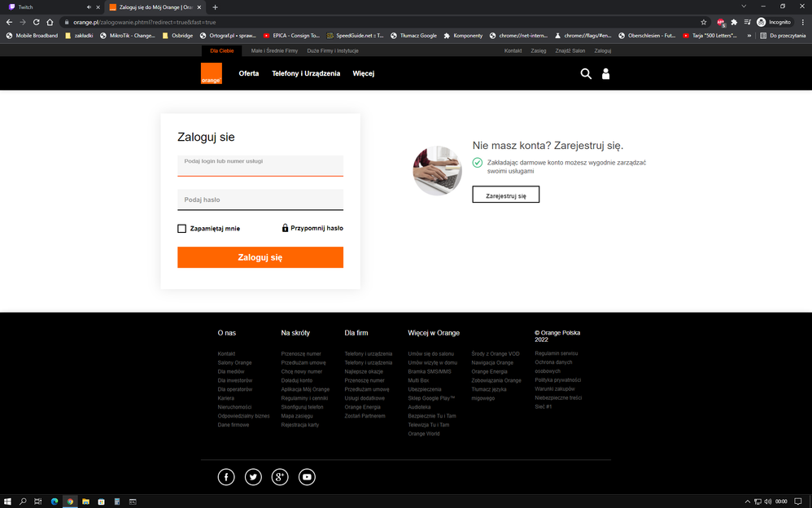Open the Google Plus icon in footer

[x=280, y=477]
